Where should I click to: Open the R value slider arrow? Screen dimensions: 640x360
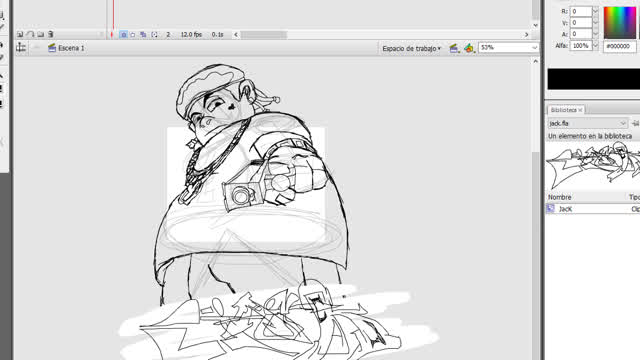[595, 11]
